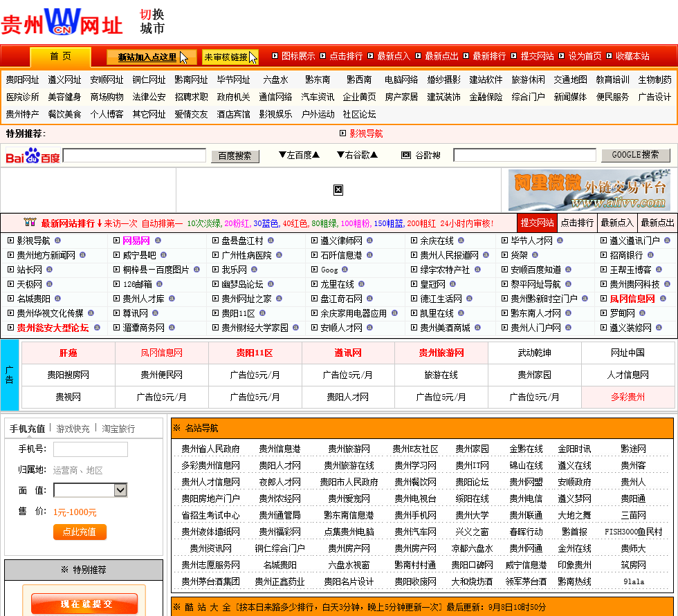Viewport: 678px width, 616px height.
Task: Open 贵州省人民政府 in 名站导航
Action: click(x=210, y=449)
